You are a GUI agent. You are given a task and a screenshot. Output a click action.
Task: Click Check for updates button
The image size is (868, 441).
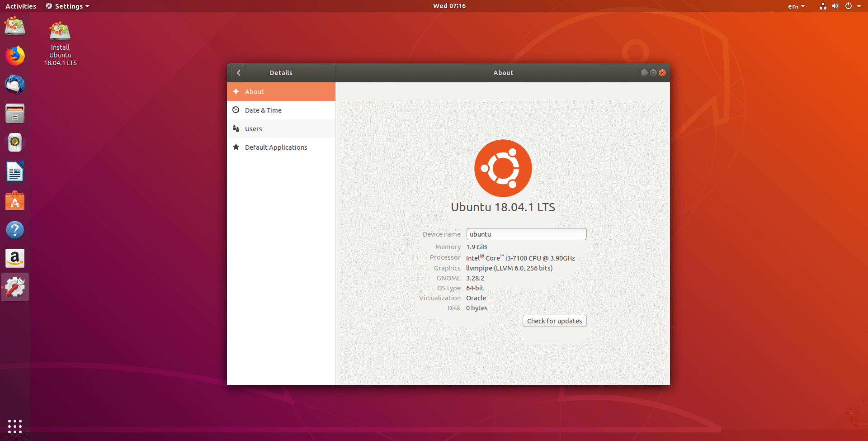[x=555, y=321]
